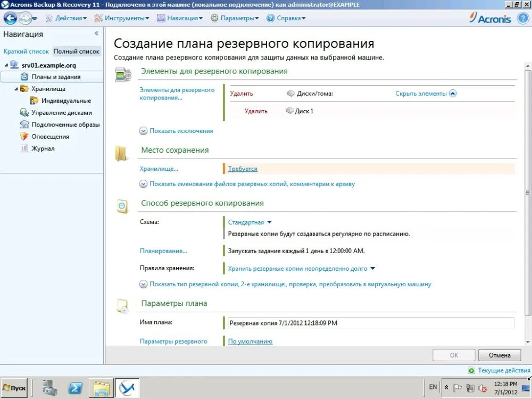Open Хранить резервные копии неопределенно долго dropdown
This screenshot has width=532, height=399.
point(301,269)
